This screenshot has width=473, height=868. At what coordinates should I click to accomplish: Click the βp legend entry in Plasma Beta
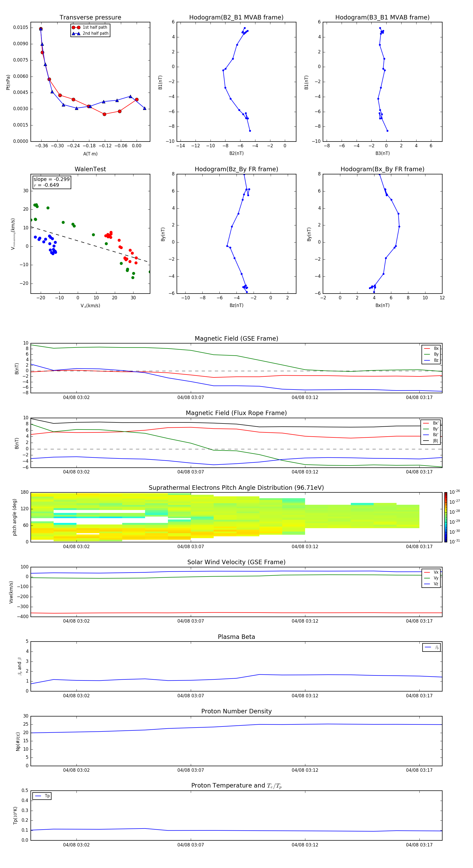coord(431,647)
